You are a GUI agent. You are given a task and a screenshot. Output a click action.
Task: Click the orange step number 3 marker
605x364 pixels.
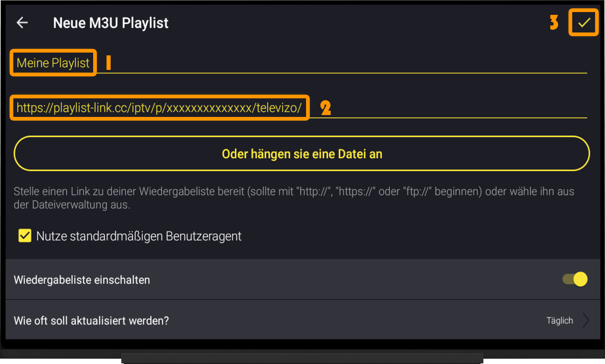554,22
